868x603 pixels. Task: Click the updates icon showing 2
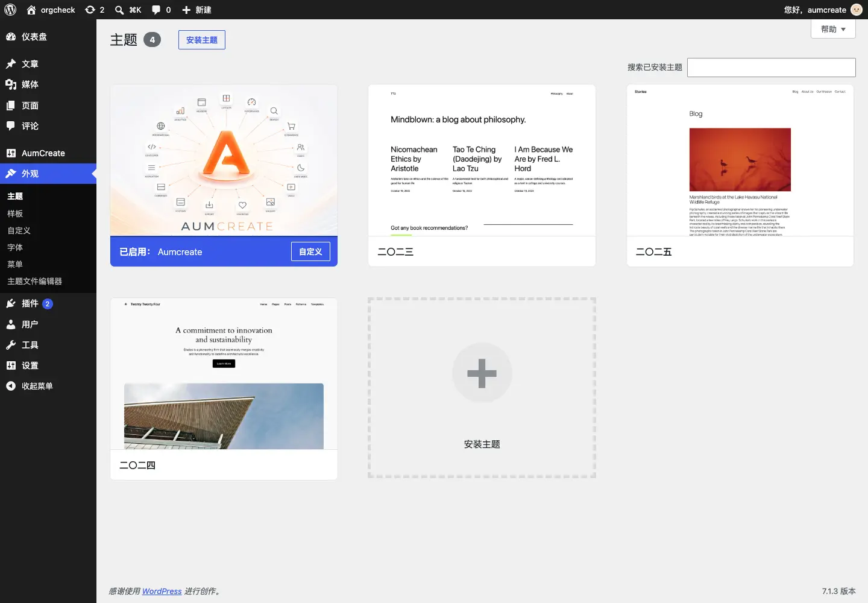pos(90,10)
